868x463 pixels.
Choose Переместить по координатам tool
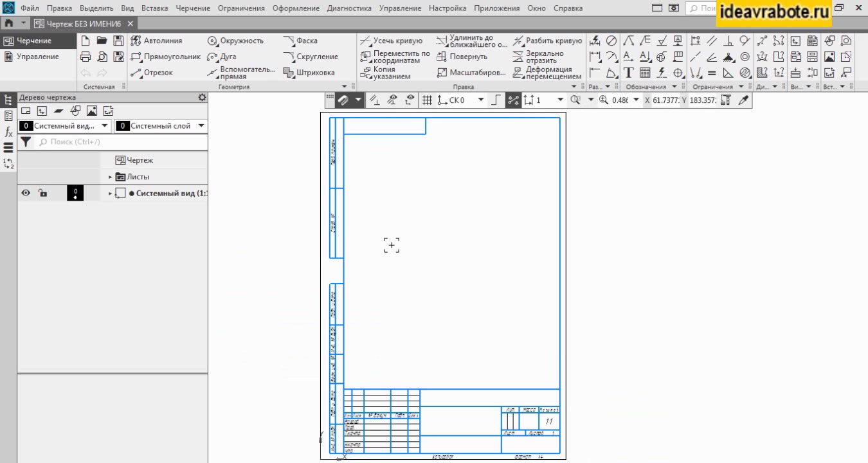[395, 57]
